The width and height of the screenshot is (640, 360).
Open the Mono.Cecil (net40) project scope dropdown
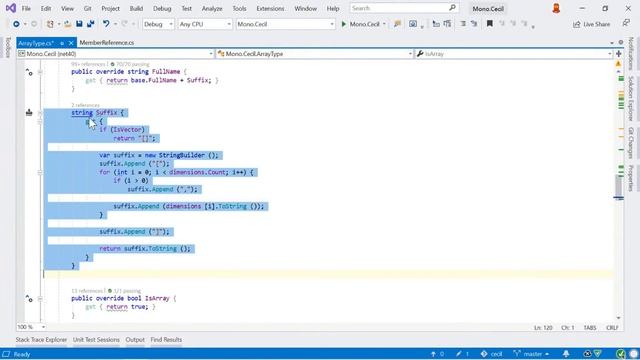tap(116, 53)
